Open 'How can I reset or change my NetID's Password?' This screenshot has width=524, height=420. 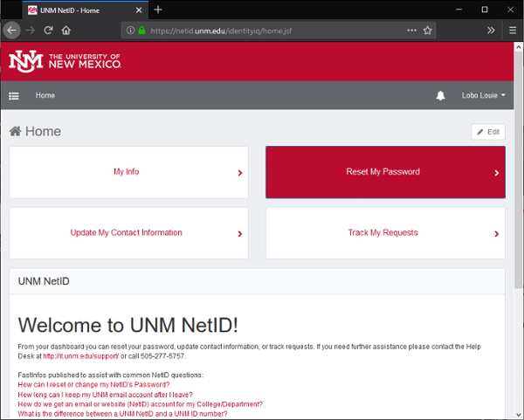tap(94, 384)
